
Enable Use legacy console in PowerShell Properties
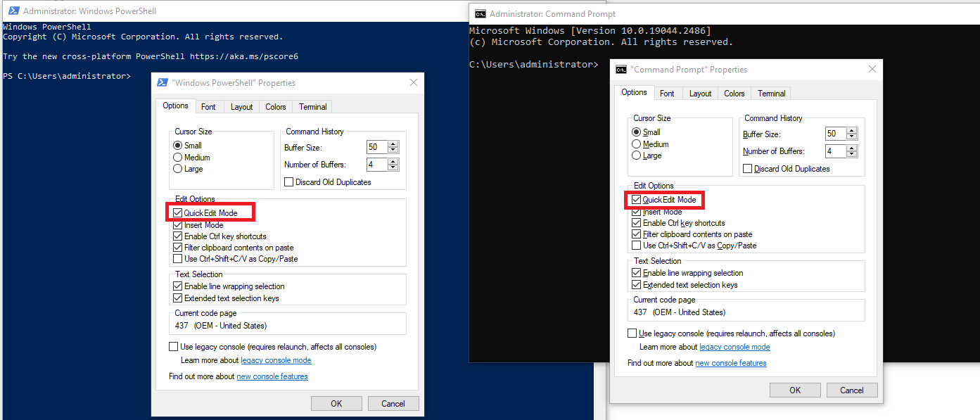pyautogui.click(x=174, y=347)
